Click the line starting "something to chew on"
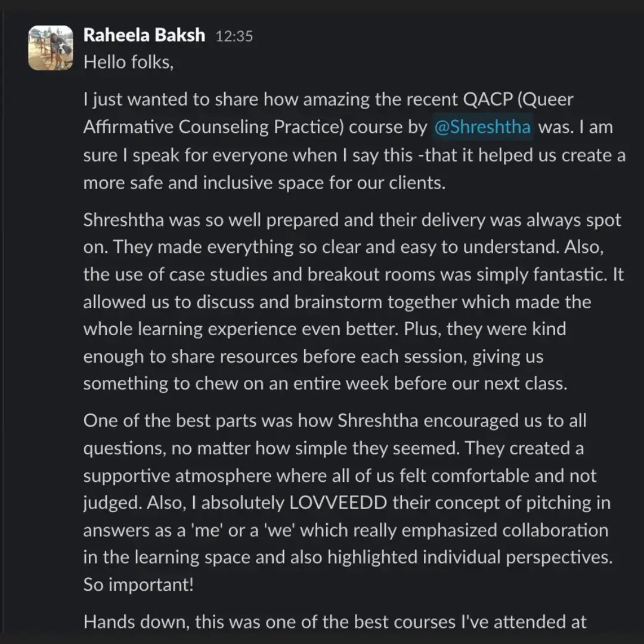 point(326,383)
